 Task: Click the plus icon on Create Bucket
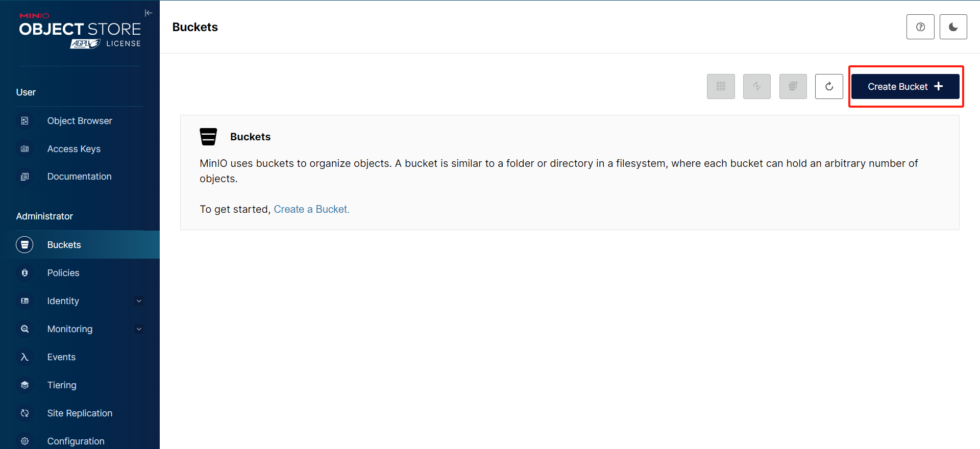[939, 86]
